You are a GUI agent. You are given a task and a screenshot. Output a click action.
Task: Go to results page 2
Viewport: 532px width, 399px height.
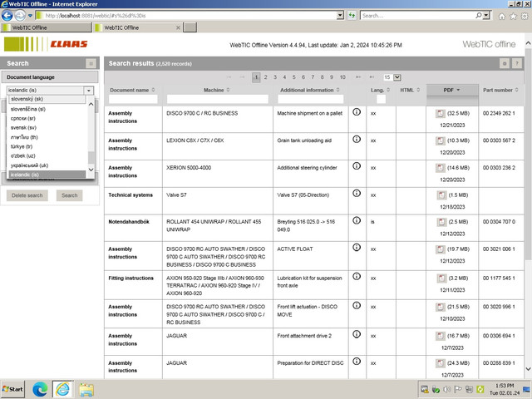(x=265, y=77)
